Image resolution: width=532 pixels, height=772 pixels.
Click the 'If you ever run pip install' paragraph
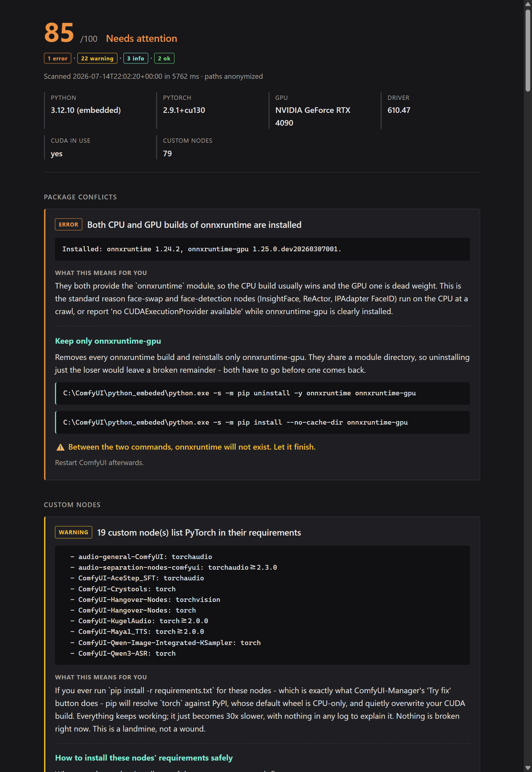(260, 710)
